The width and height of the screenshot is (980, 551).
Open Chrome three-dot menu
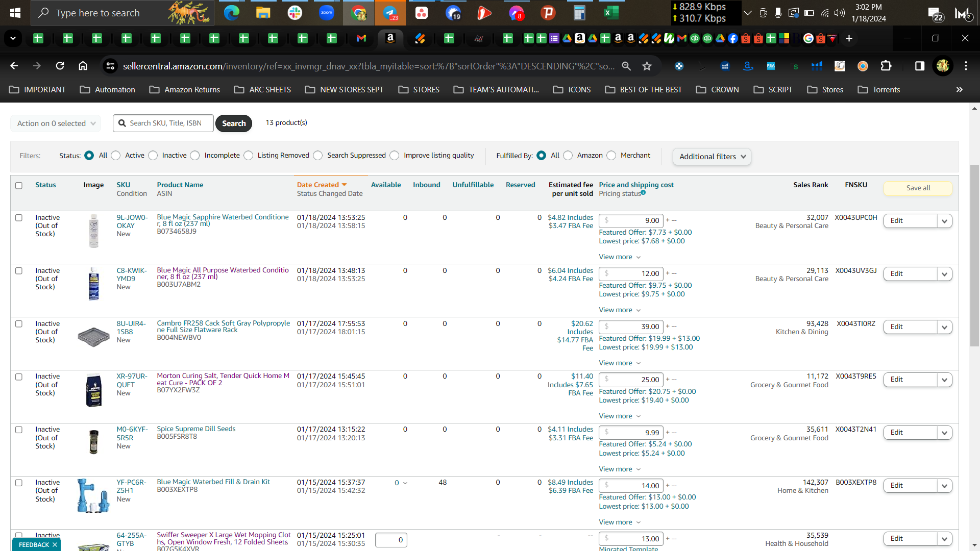point(966,66)
